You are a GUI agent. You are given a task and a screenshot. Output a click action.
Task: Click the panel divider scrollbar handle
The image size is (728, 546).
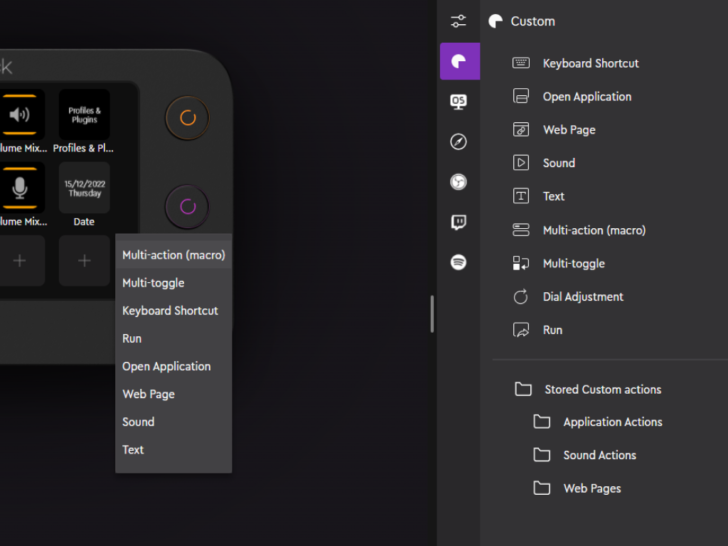(432, 314)
